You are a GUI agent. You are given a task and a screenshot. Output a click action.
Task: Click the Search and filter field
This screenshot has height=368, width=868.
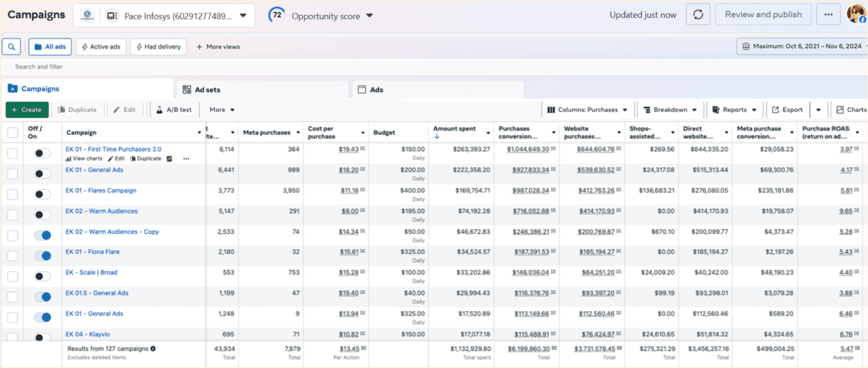[x=39, y=67]
